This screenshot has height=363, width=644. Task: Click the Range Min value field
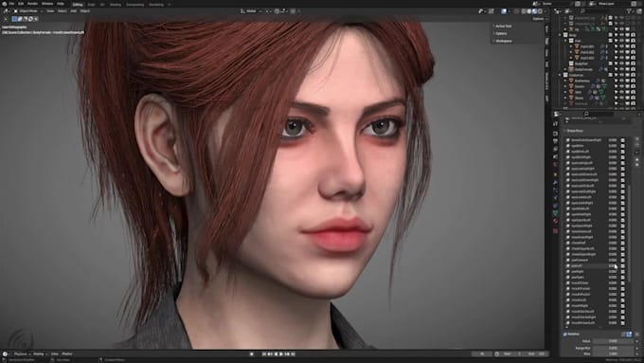[613, 348]
